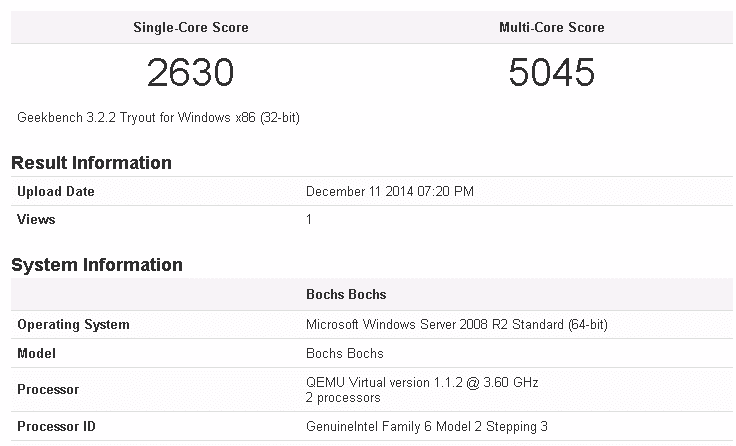Image resolution: width=736 pixels, height=446 pixels.
Task: Click the views count value 1
Action: pos(309,219)
